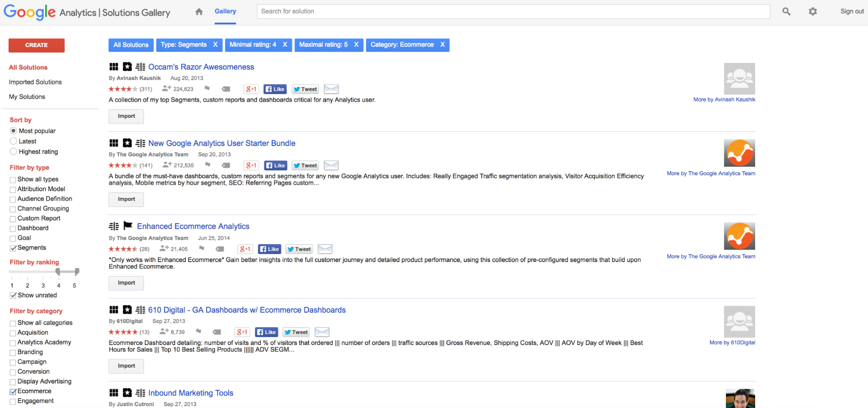The width and height of the screenshot is (868, 408).
Task: Remove the Minimal rating: 4 filter
Action: click(x=285, y=45)
